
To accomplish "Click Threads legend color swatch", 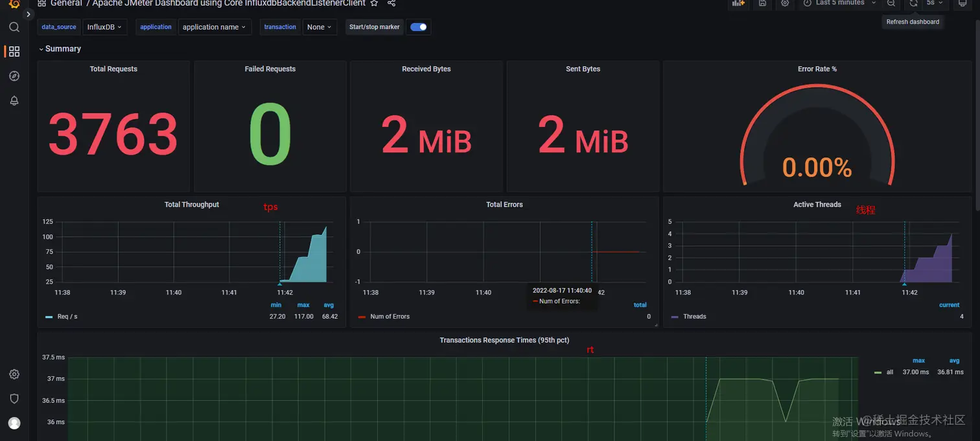I will 675,317.
